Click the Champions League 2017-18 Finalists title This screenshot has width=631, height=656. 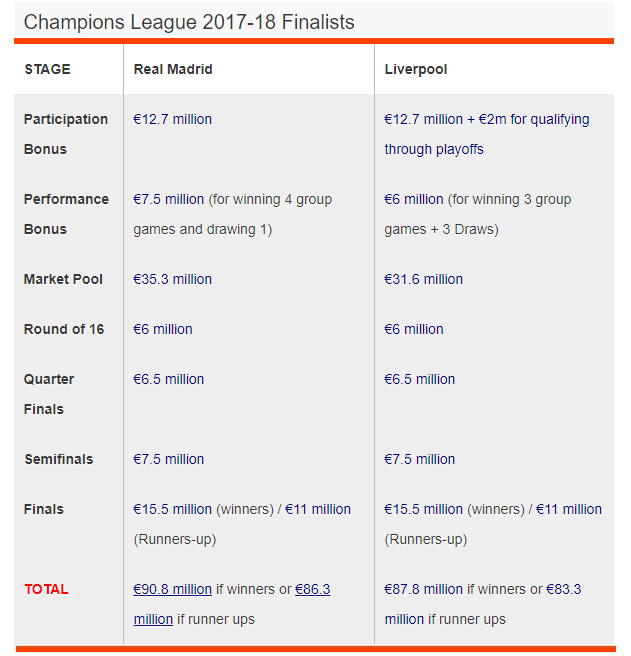click(x=189, y=22)
